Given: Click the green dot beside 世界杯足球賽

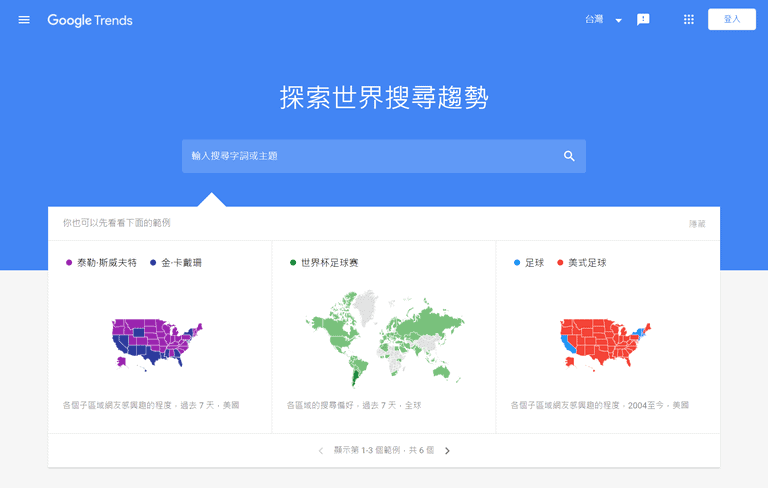Looking at the screenshot, I should [293, 263].
